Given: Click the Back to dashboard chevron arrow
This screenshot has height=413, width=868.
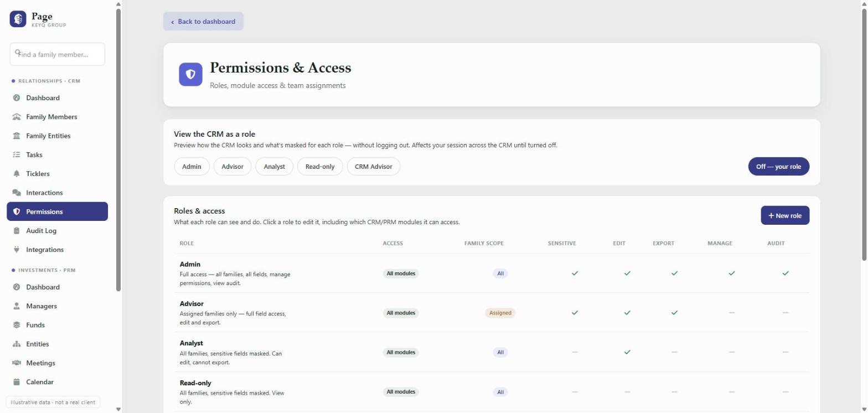Looking at the screenshot, I should coord(173,22).
